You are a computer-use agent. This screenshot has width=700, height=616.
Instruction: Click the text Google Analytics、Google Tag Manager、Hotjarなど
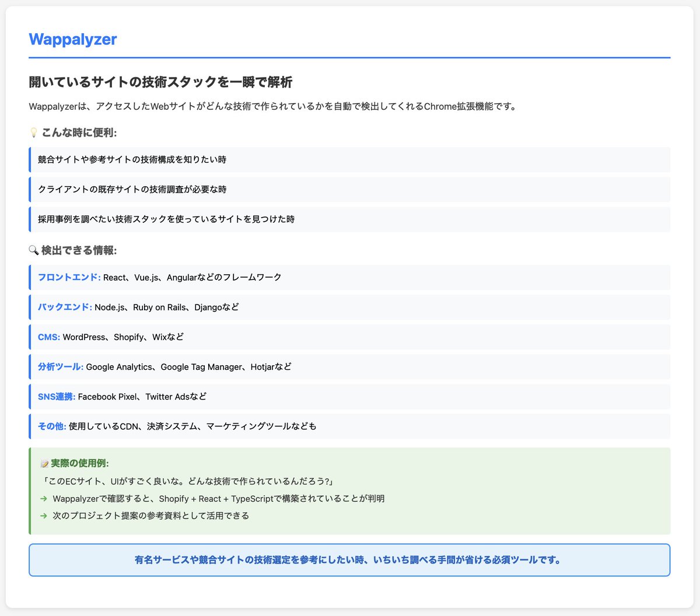click(188, 367)
